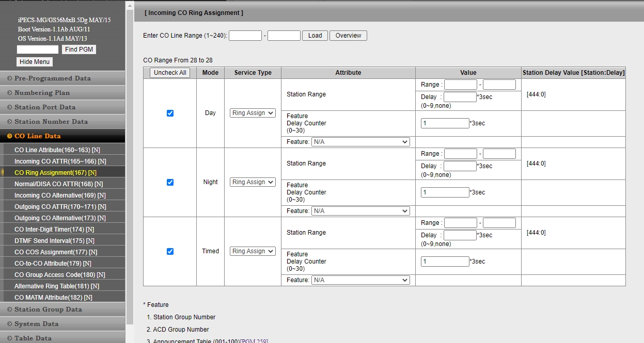This screenshot has height=343, width=644.
Task: Click the Load button
Action: 315,36
